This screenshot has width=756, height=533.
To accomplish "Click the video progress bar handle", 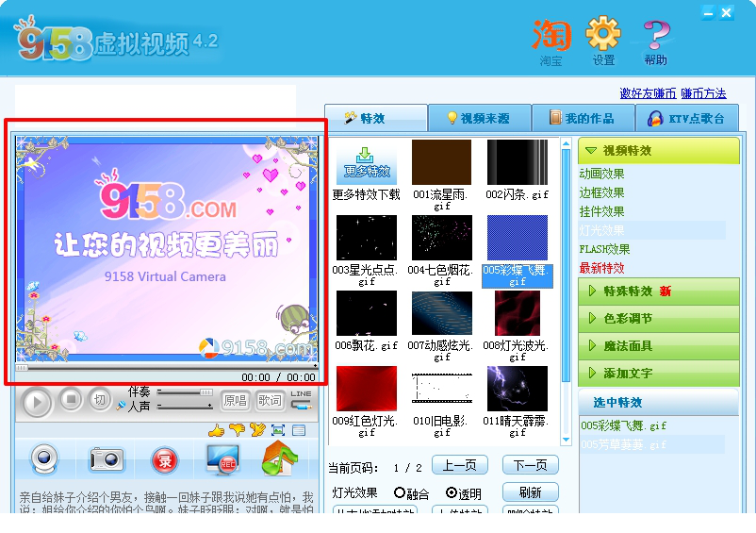I will tap(22, 368).
